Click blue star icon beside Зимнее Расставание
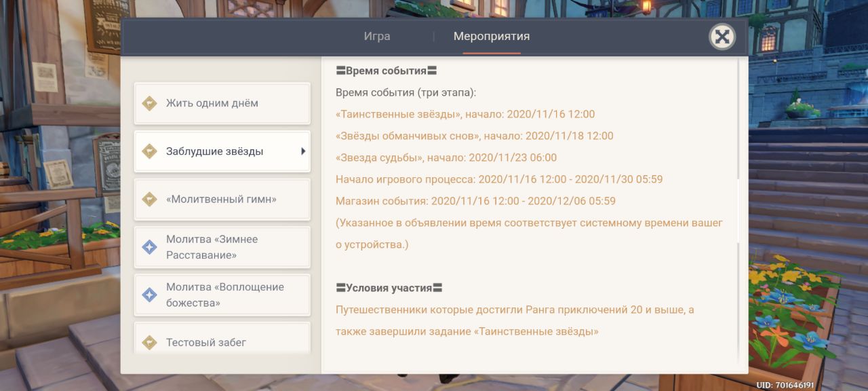The width and height of the screenshot is (868, 391). point(149,247)
